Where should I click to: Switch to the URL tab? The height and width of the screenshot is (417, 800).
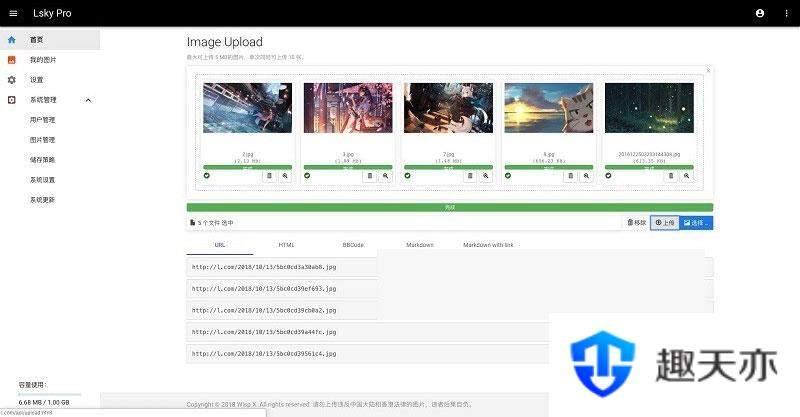click(220, 245)
